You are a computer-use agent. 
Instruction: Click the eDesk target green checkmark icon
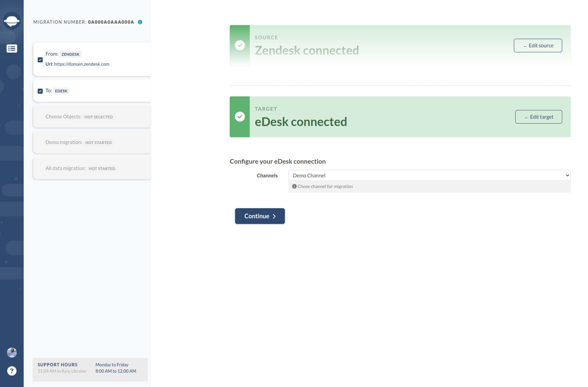240,117
